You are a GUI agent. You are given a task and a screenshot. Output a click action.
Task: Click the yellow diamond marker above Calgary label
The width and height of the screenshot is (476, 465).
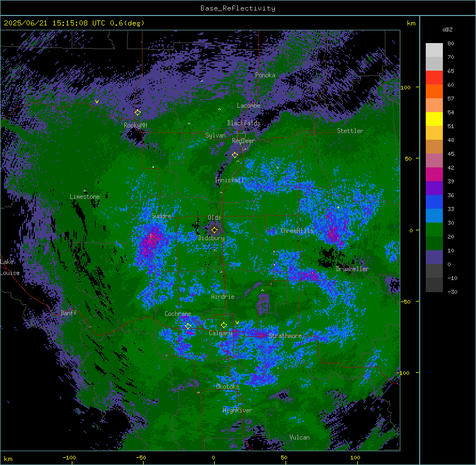(224, 325)
